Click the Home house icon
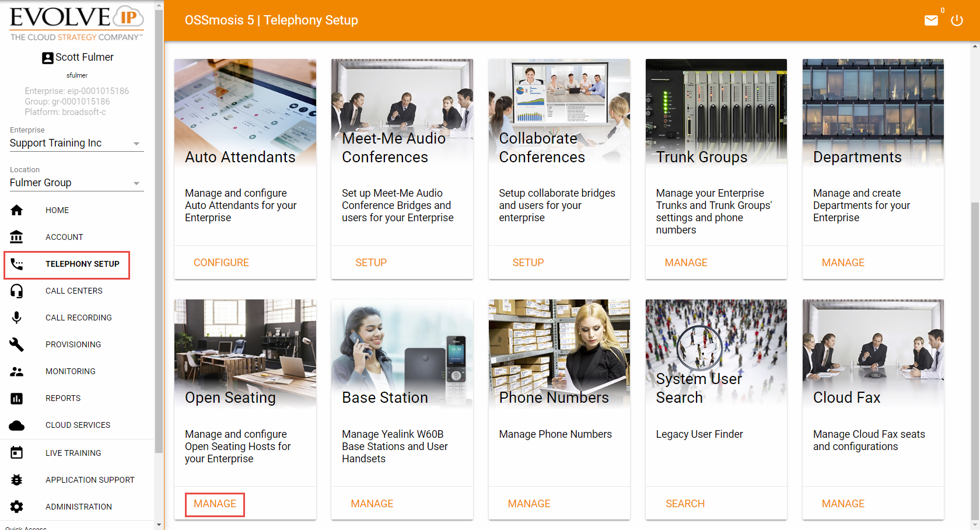 point(17,210)
